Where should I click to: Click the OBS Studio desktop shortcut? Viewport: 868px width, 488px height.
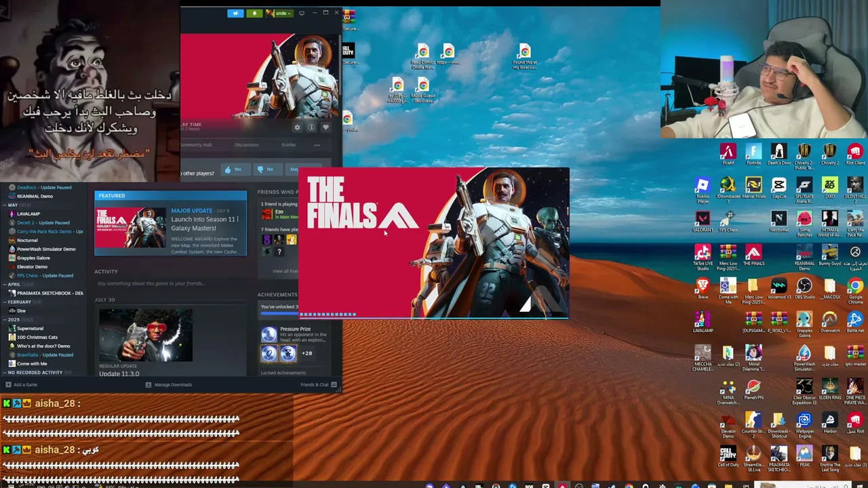tap(804, 289)
